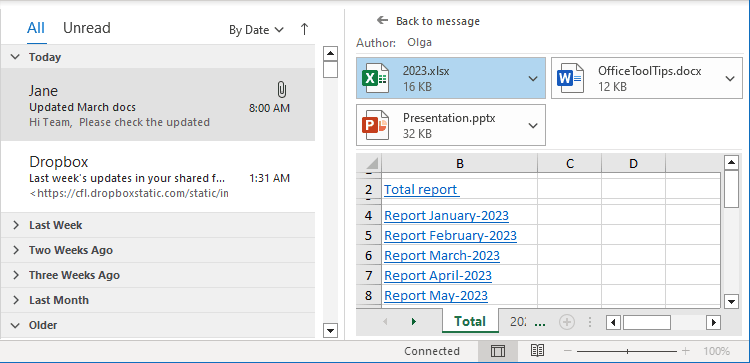Click the message list scroll up arrow

331,53
